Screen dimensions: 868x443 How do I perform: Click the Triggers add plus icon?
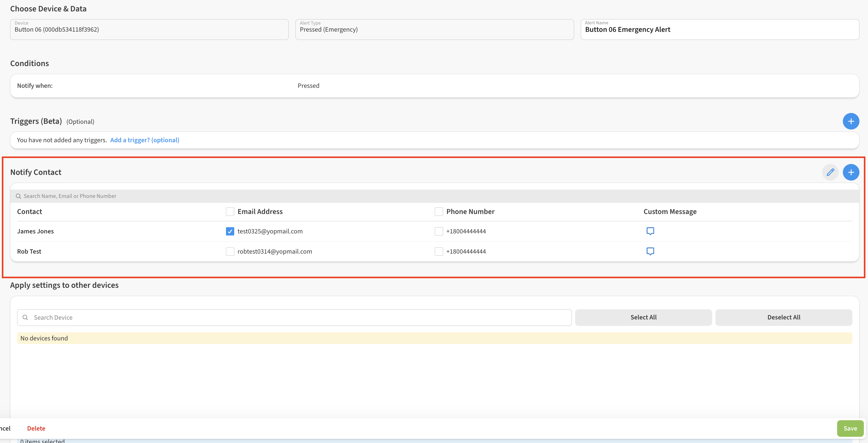click(x=850, y=121)
